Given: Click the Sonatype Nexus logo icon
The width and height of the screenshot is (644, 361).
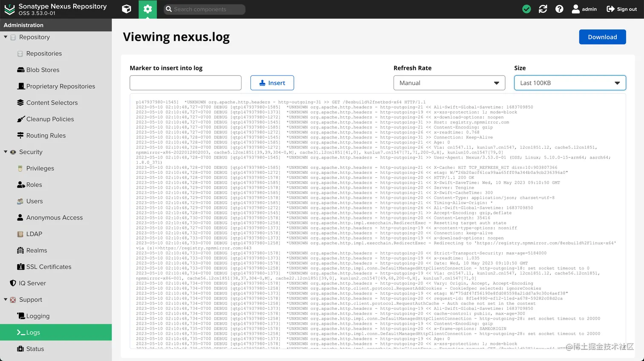Looking at the screenshot, I should tap(9, 9).
